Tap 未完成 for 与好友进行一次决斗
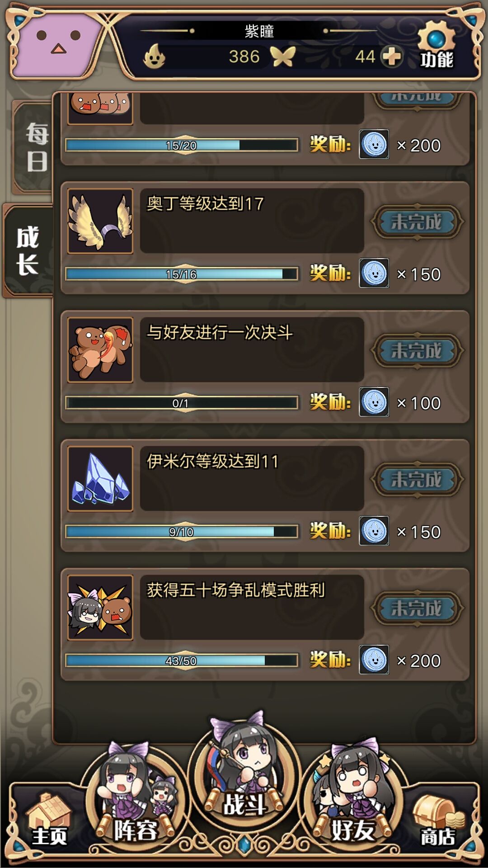This screenshot has height=868, width=488. pos(417,350)
